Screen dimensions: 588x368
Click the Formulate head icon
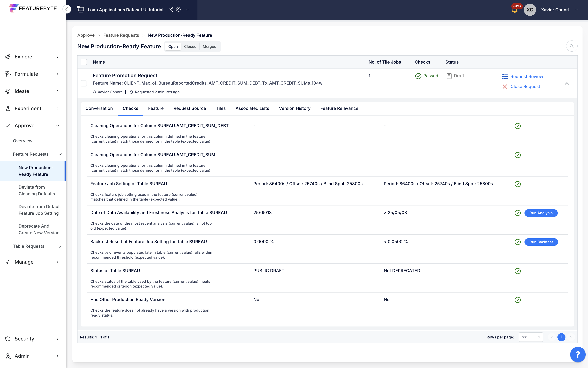pyautogui.click(x=8, y=74)
